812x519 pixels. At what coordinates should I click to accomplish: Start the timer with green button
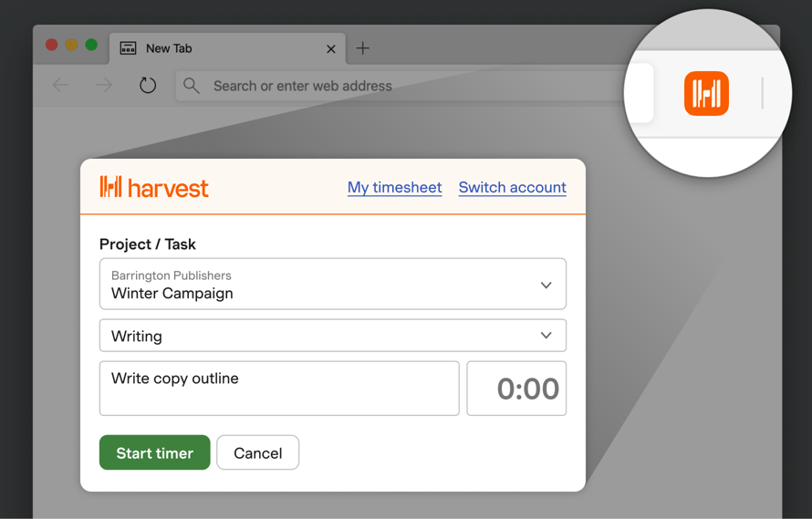[155, 452]
